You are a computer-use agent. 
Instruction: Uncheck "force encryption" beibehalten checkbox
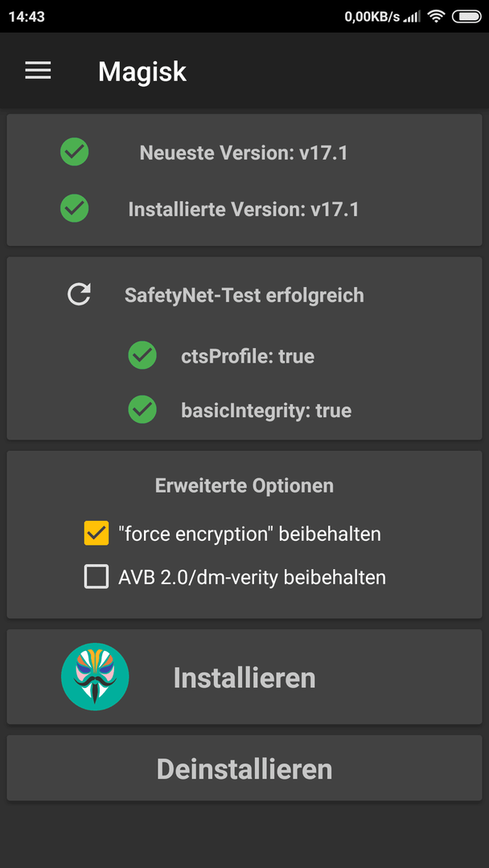97,533
